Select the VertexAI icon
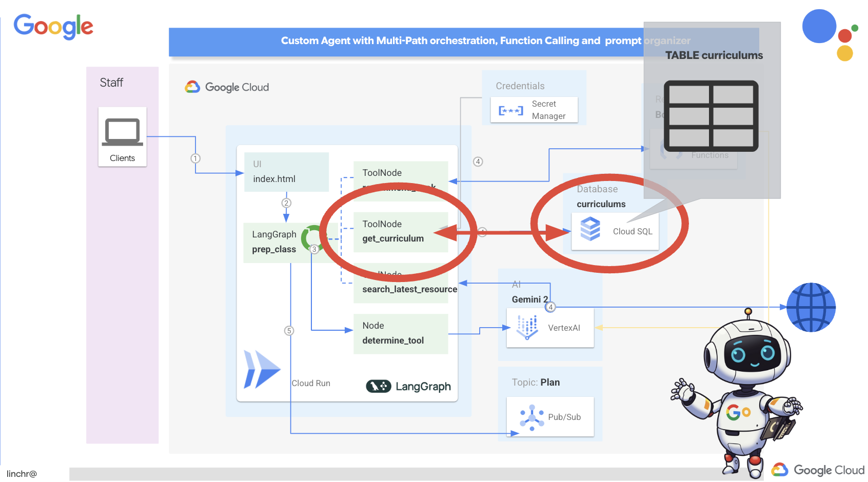Screen dimensions: 868x482 click(x=527, y=328)
